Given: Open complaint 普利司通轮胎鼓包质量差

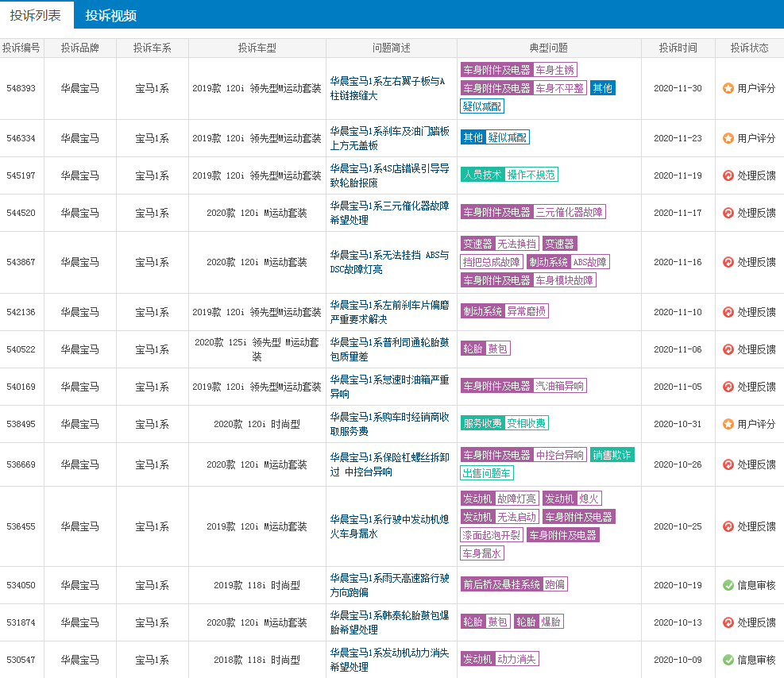Looking at the screenshot, I should (x=390, y=350).
